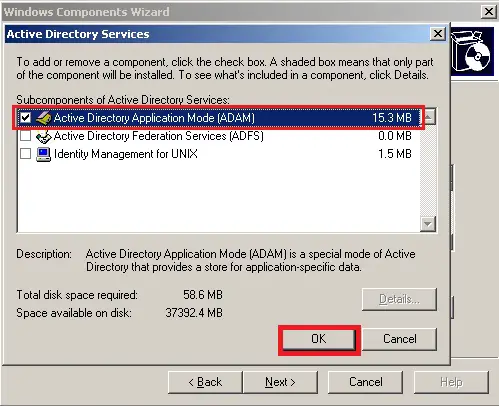Select the Active Directory Federation Services (ADFS) row text
The height and width of the screenshot is (406, 499).
pos(159,136)
